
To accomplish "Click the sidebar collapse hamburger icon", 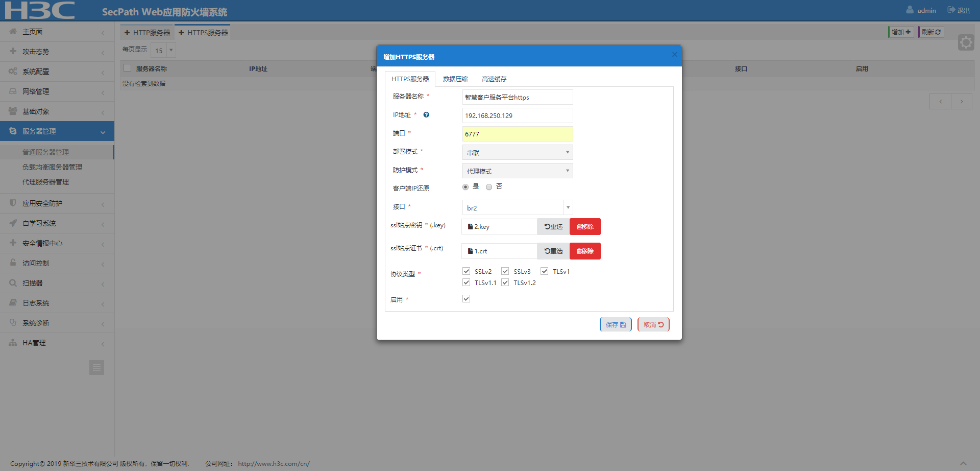I will click(96, 368).
